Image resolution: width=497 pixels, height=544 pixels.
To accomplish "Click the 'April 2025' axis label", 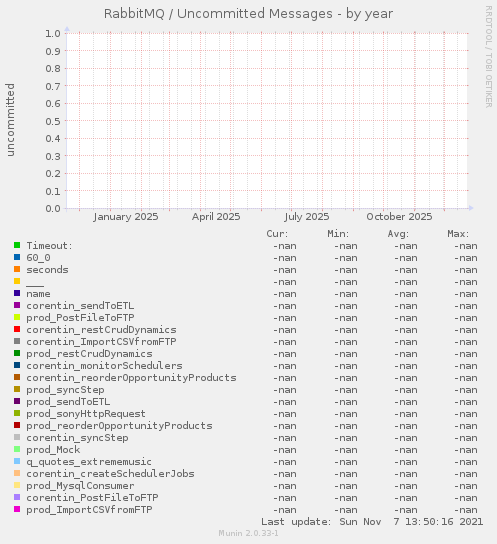I will (x=216, y=217).
